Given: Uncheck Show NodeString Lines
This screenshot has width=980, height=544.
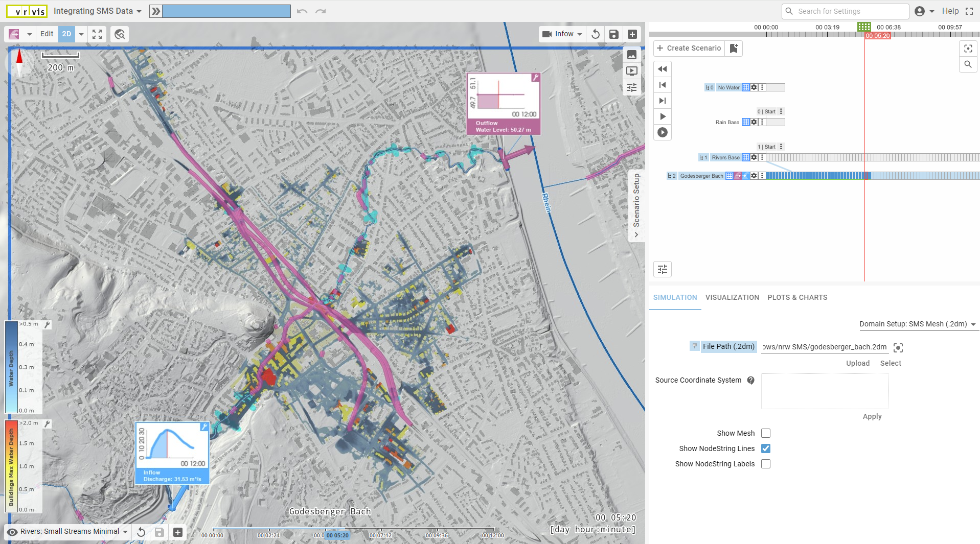Looking at the screenshot, I should [x=765, y=448].
